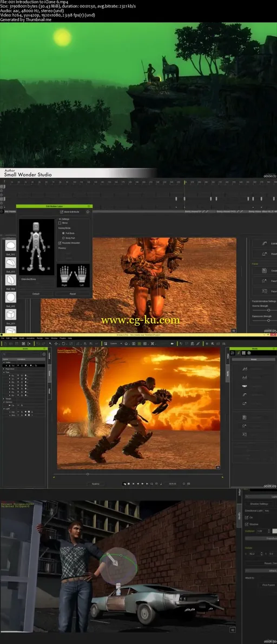Open the Create menu
This screenshot has height=644, width=277.
(15, 338)
